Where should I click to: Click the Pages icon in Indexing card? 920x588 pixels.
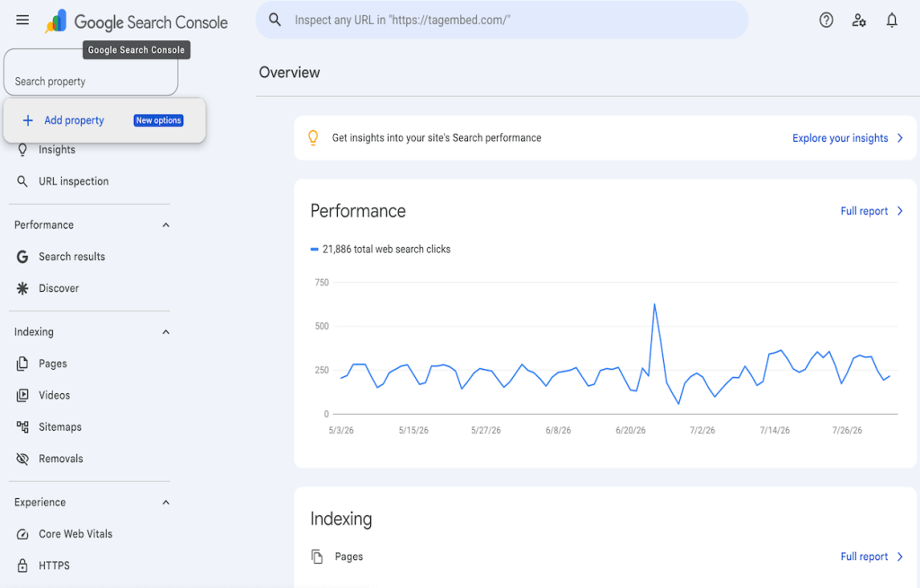(317, 557)
